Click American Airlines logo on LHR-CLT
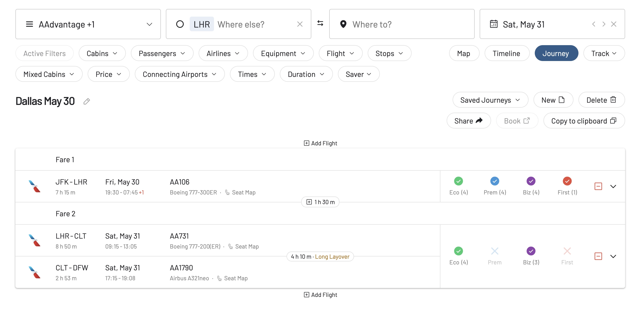Image resolution: width=644 pixels, height=315 pixels. pyautogui.click(x=34, y=240)
